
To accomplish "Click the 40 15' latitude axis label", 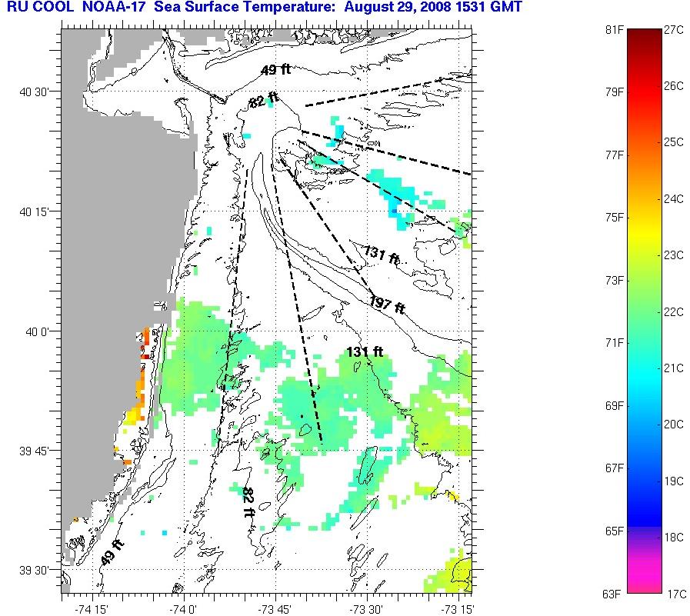I will pyautogui.click(x=35, y=212).
